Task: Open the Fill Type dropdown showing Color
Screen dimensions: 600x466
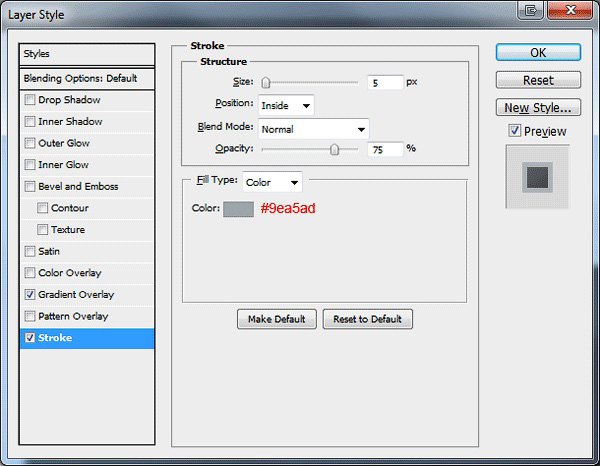Action: pyautogui.click(x=272, y=182)
